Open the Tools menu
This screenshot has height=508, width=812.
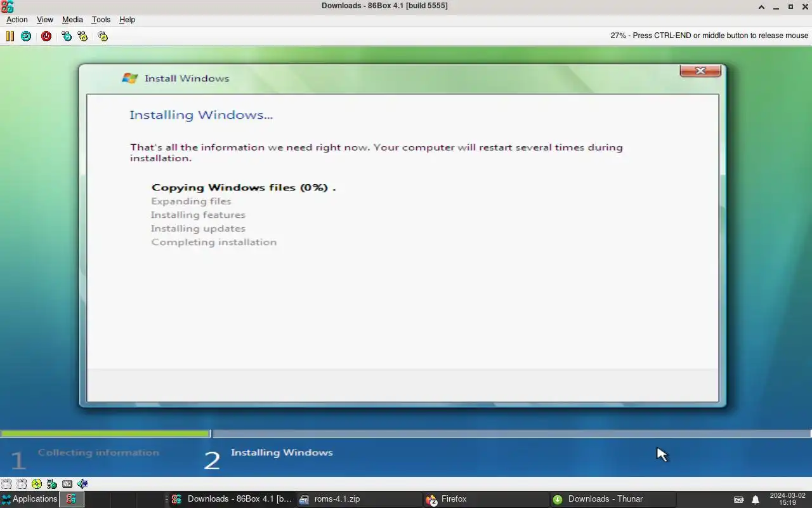pos(101,20)
